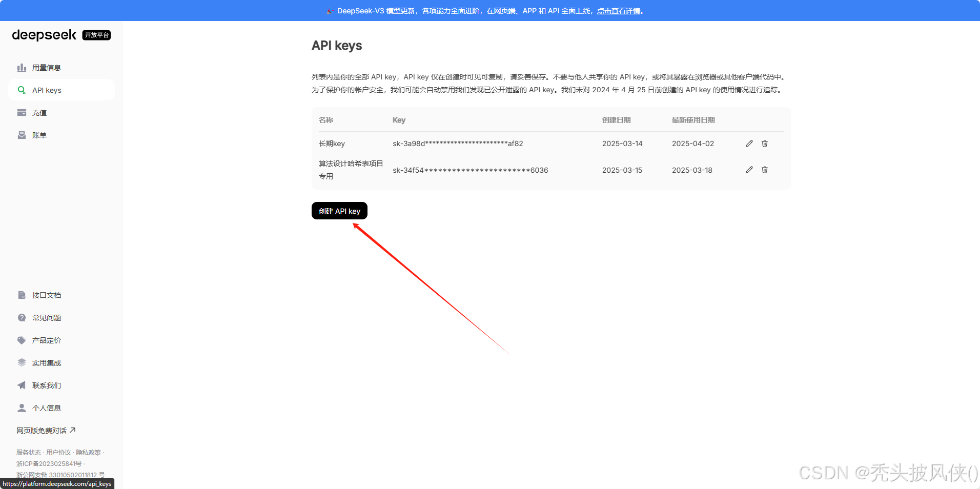The height and width of the screenshot is (489, 980).
Task: Select the 长期key name cell
Action: pos(332,144)
